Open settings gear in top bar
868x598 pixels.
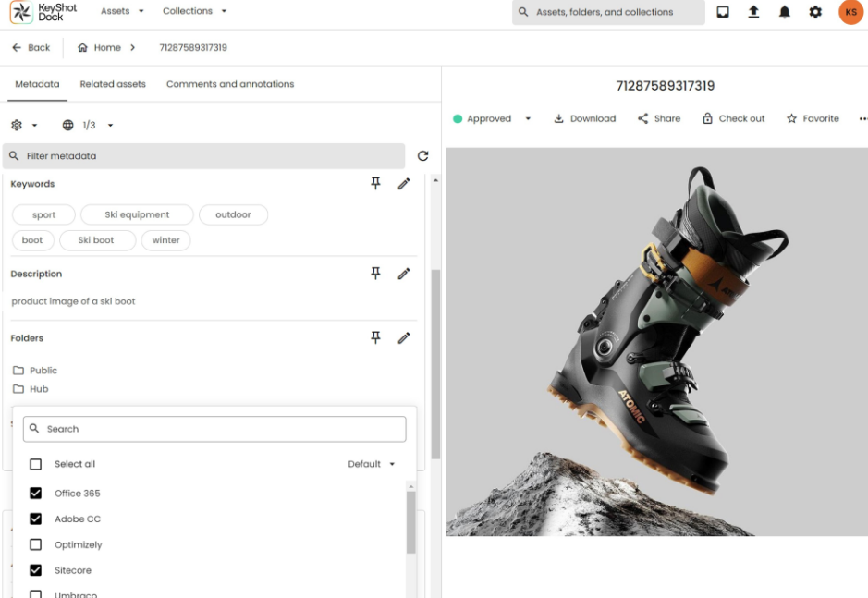point(815,12)
